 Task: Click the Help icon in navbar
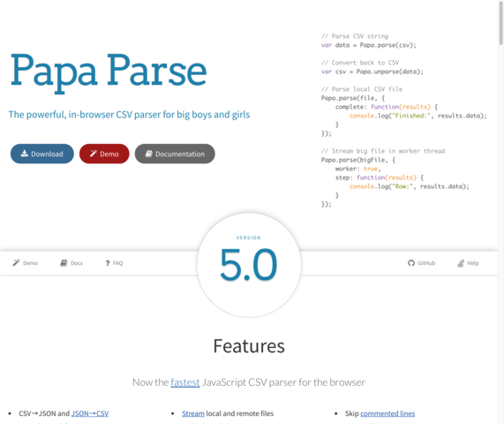(x=461, y=263)
